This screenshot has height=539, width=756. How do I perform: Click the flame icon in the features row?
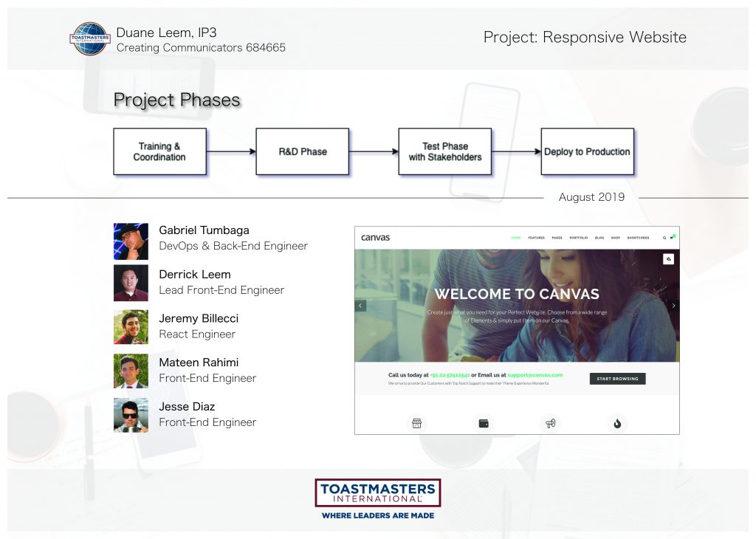[x=617, y=423]
